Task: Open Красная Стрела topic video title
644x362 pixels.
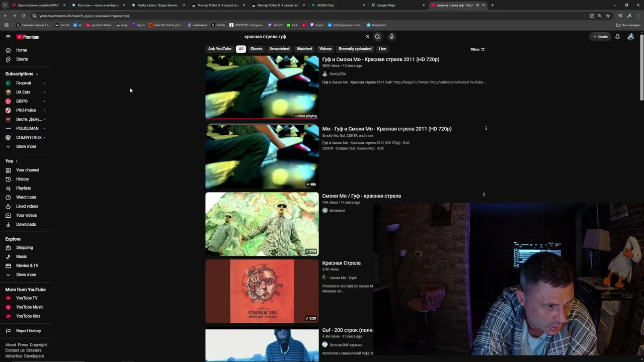Action: (x=341, y=263)
